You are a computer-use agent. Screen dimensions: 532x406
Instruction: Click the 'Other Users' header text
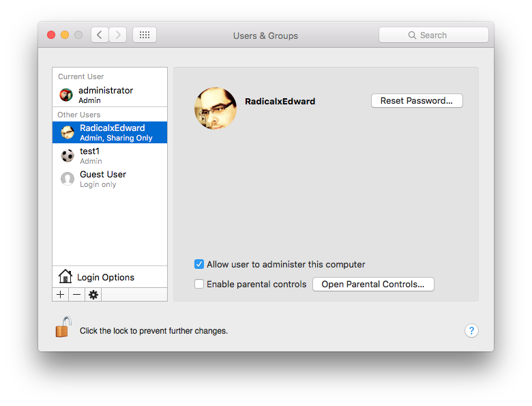point(79,115)
